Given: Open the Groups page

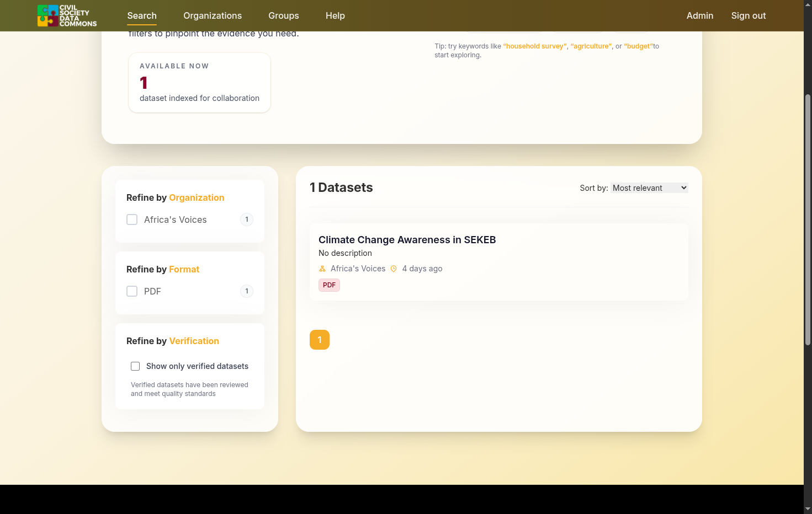Looking at the screenshot, I should tap(284, 15).
